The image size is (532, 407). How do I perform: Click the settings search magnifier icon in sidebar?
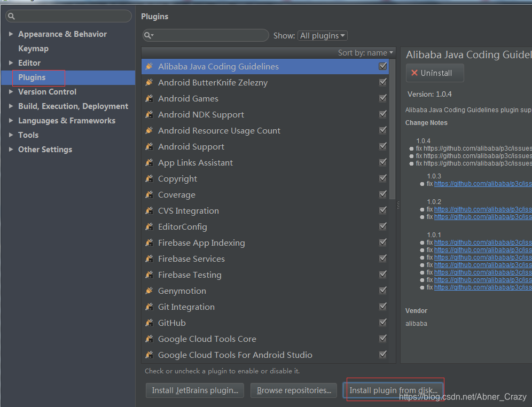point(11,16)
